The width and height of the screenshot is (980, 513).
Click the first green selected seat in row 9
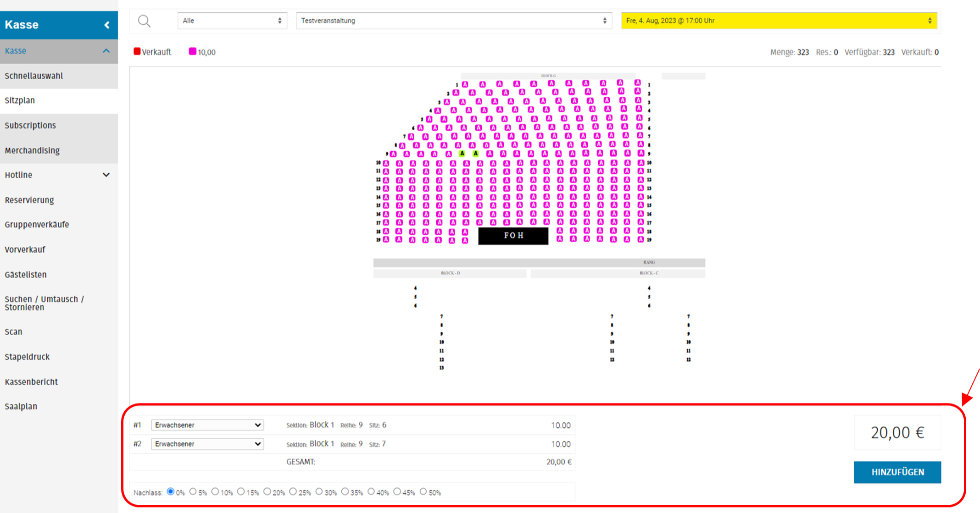(x=462, y=154)
